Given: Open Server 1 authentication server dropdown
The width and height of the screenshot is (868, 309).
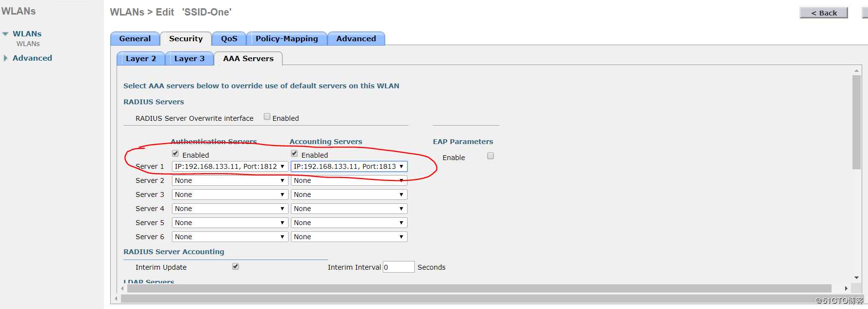Looking at the screenshot, I should (x=230, y=166).
